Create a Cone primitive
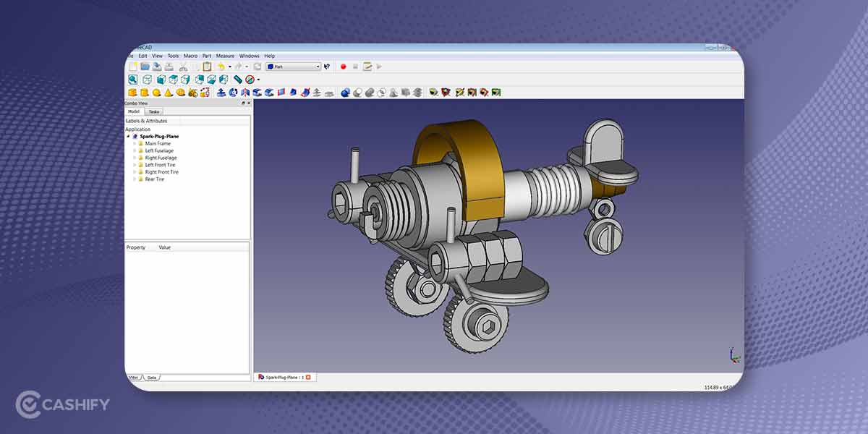The height and width of the screenshot is (434, 868). [169, 93]
